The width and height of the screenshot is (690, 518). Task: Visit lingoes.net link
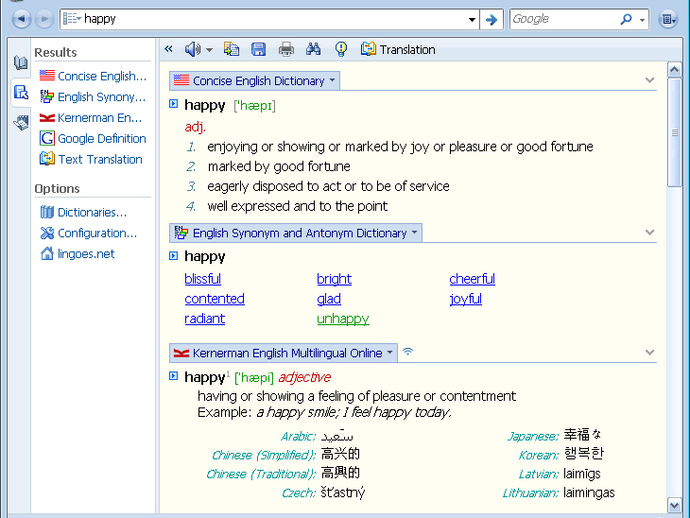click(77, 254)
